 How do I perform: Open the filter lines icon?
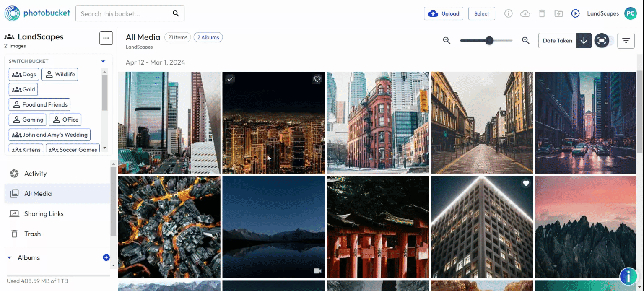(x=626, y=41)
